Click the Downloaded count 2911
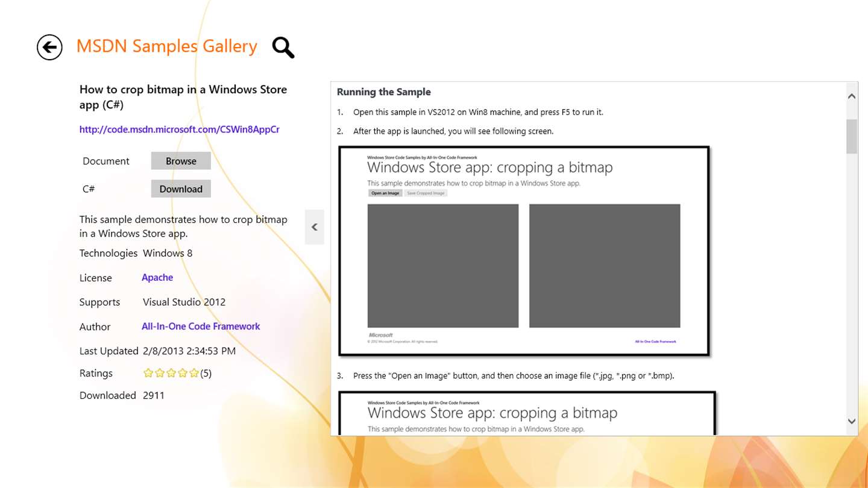868x488 pixels. (x=154, y=396)
